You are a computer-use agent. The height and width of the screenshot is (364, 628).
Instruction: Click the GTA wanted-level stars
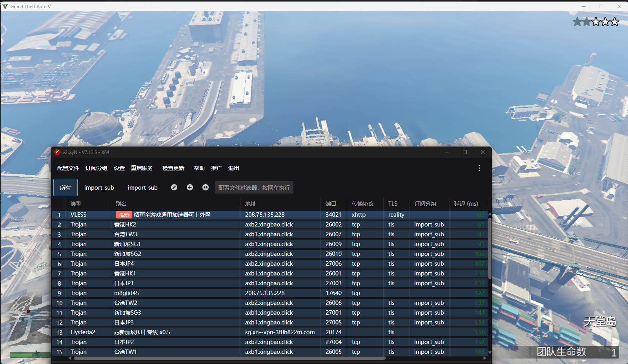pyautogui.click(x=596, y=22)
